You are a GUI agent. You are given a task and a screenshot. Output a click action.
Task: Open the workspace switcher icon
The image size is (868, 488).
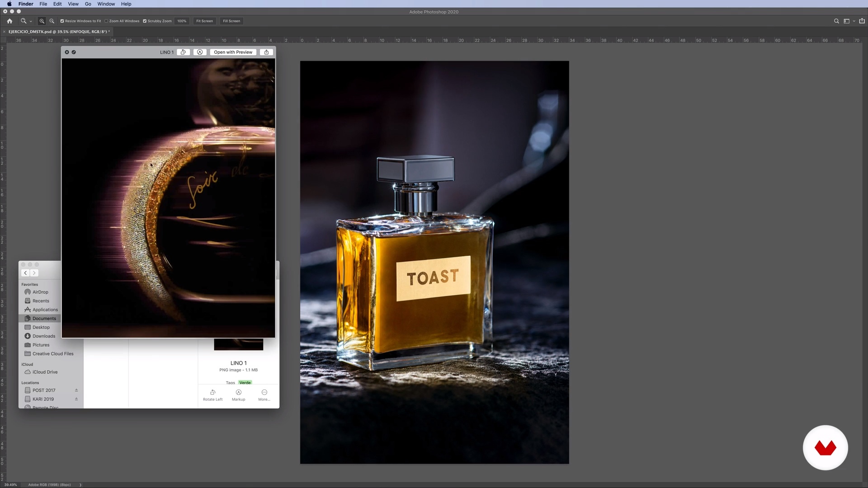pos(846,21)
